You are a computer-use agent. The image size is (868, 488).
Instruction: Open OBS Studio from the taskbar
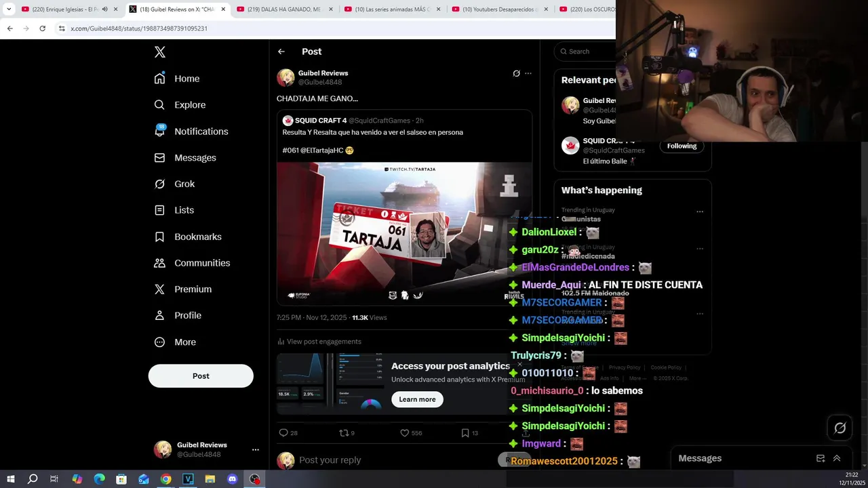[x=255, y=479]
